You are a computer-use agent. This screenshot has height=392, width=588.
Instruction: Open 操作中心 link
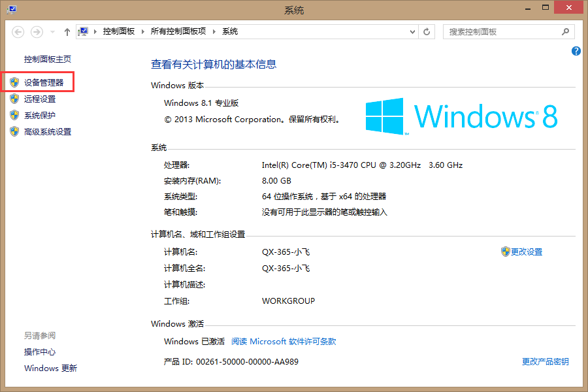click(40, 352)
